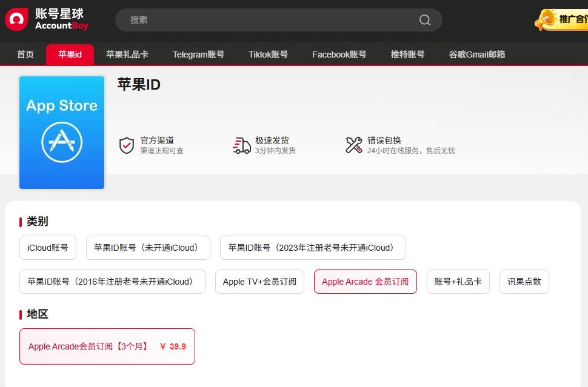Click the 类别 section heading

click(38, 222)
